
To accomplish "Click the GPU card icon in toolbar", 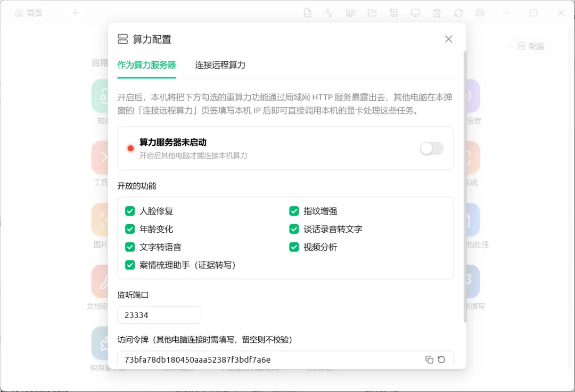I will [x=350, y=13].
